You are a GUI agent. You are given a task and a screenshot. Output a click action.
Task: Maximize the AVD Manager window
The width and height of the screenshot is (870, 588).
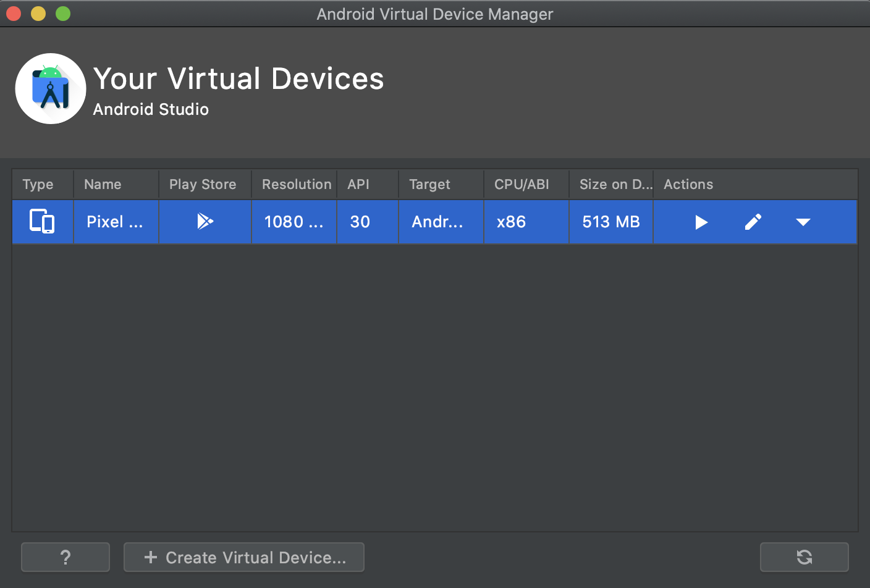63,14
